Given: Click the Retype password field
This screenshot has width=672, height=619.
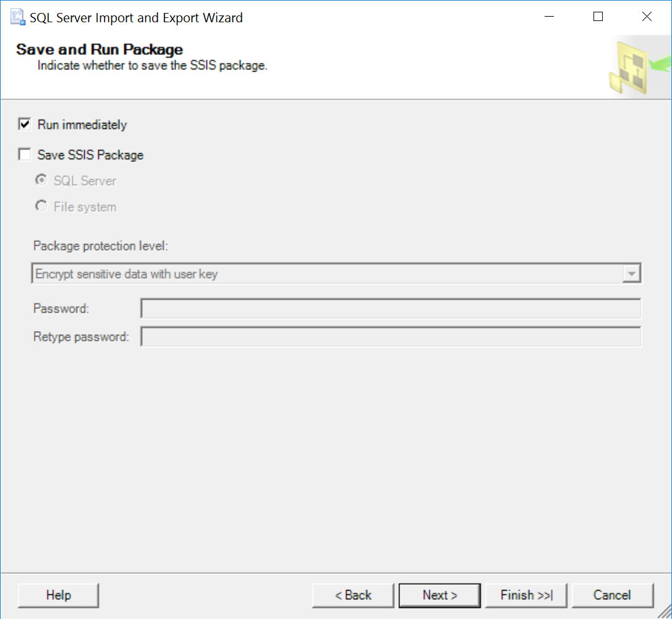Looking at the screenshot, I should tap(391, 337).
